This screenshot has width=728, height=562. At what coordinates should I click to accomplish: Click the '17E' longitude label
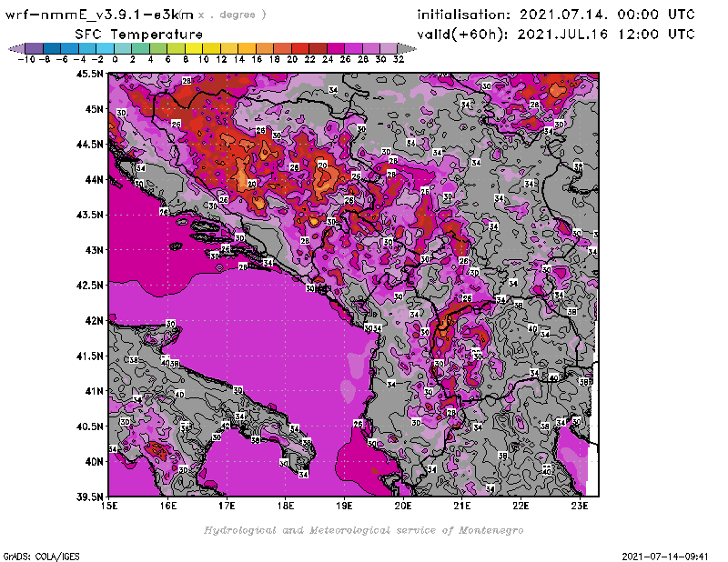pyautogui.click(x=227, y=506)
